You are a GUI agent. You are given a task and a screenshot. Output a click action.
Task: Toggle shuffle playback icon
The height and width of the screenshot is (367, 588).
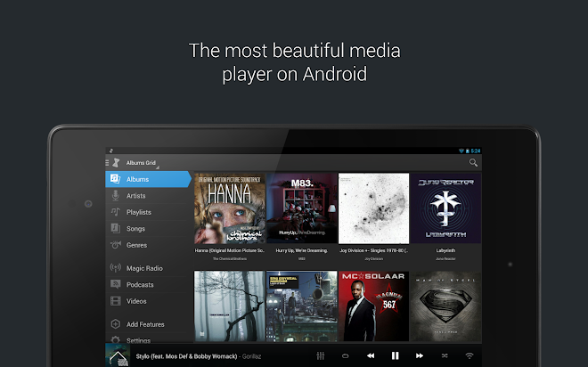[445, 355]
